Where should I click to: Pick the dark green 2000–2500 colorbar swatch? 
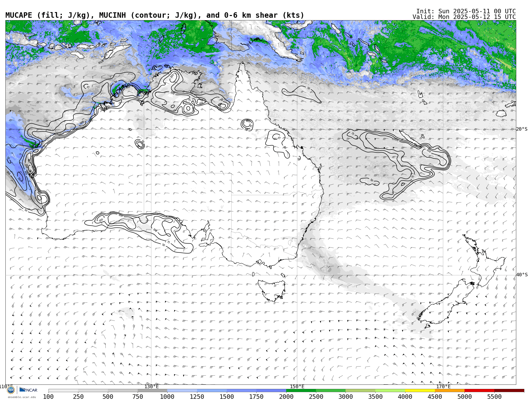click(301, 391)
